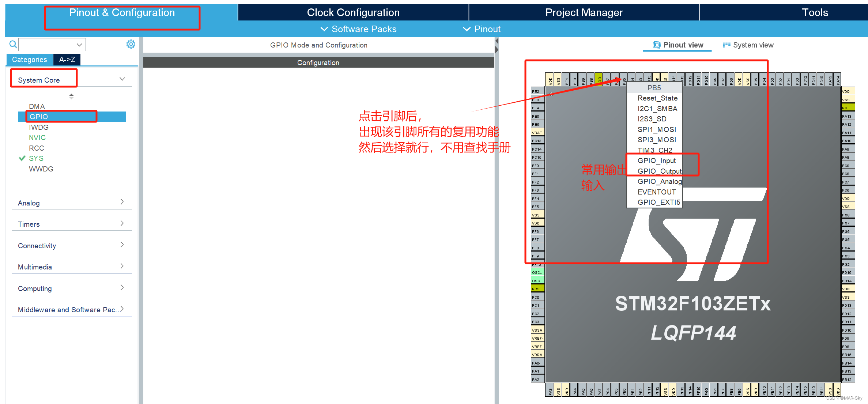Click the PC0 pin on chip
Viewport: 868px width, 404px height.
pyautogui.click(x=537, y=297)
